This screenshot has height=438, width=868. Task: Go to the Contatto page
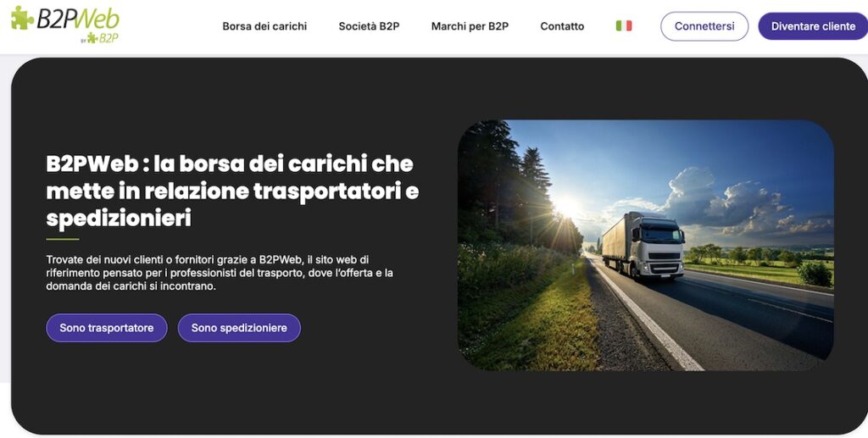[x=562, y=26]
